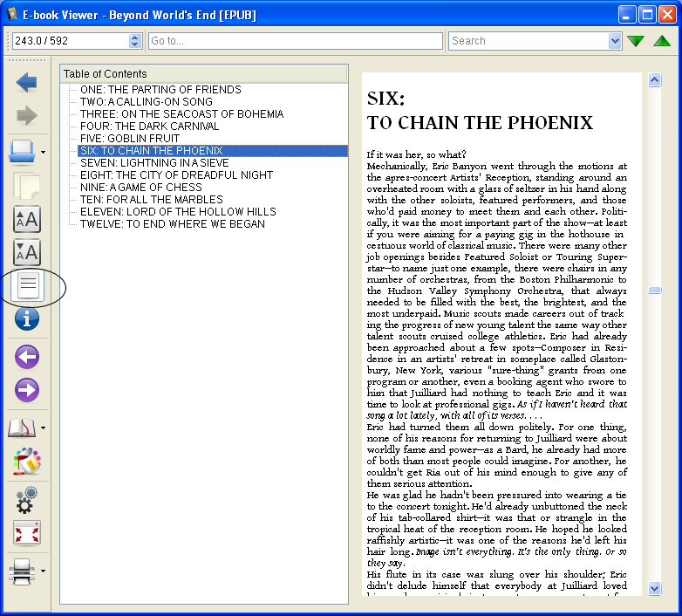Click the scrollbar down arrow of book text
682x616 pixels.
[x=655, y=589]
